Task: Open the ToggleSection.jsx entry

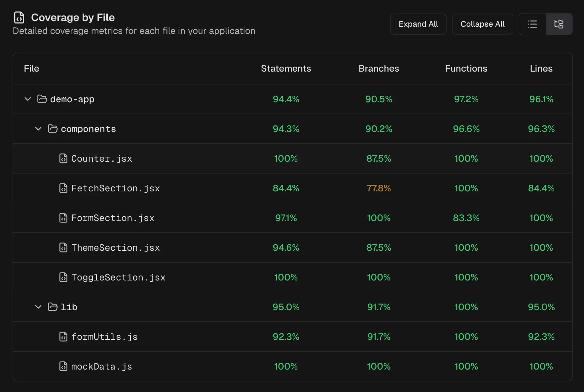Action: tap(118, 277)
